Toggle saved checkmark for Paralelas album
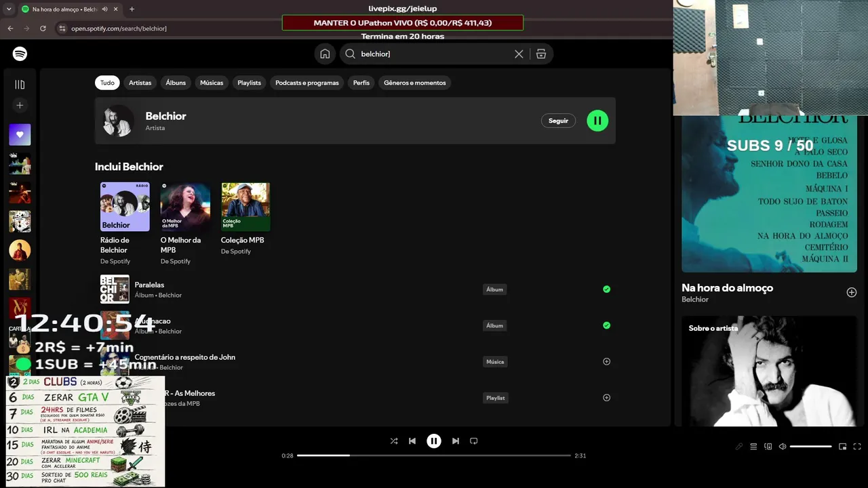The image size is (868, 488). coord(607,289)
